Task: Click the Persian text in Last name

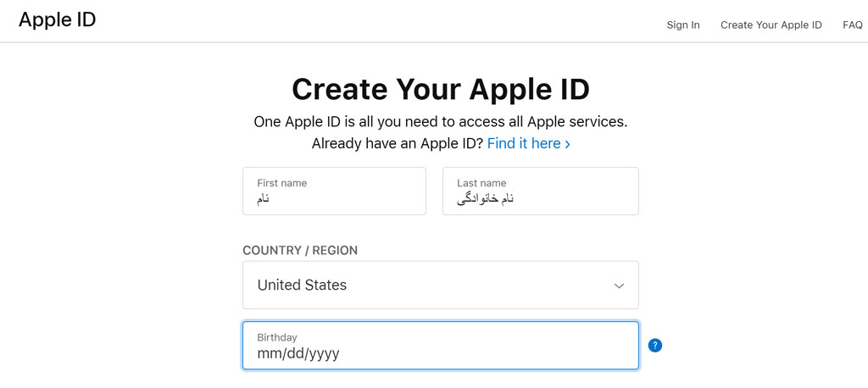Action: point(486,199)
